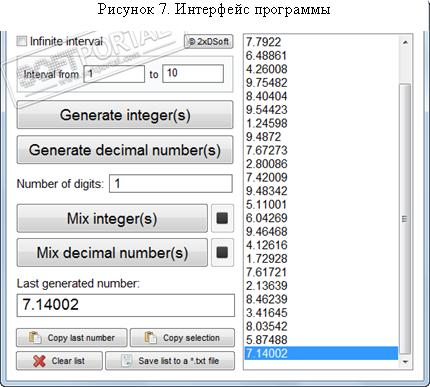The image size is (430, 387).
Task: Click the clipboard icon on Copy selection
Action: click(150, 338)
